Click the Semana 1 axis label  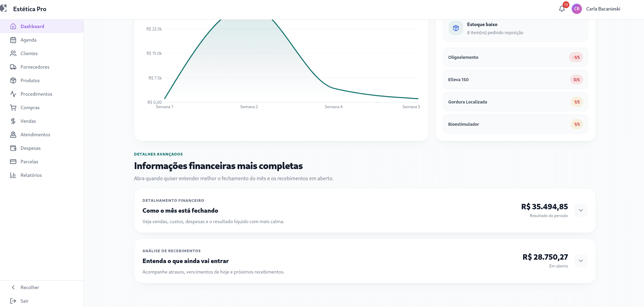(164, 107)
